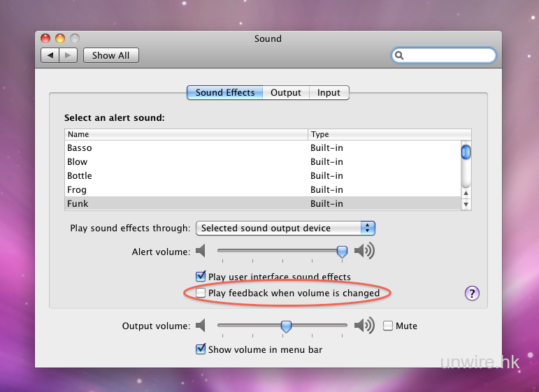This screenshot has width=539, height=392.
Task: Click the loud speaker icon beside Output volume
Action: [x=364, y=326]
